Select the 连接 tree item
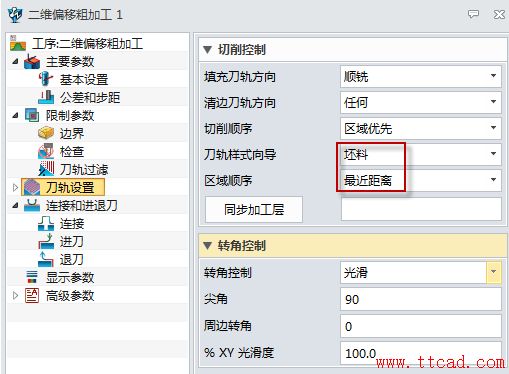The height and width of the screenshot is (374, 509). pos(72,223)
